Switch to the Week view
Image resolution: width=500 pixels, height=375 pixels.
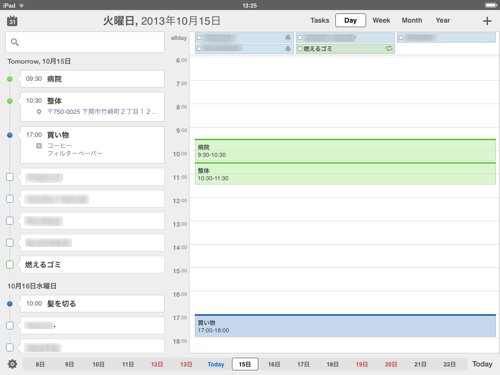381,20
